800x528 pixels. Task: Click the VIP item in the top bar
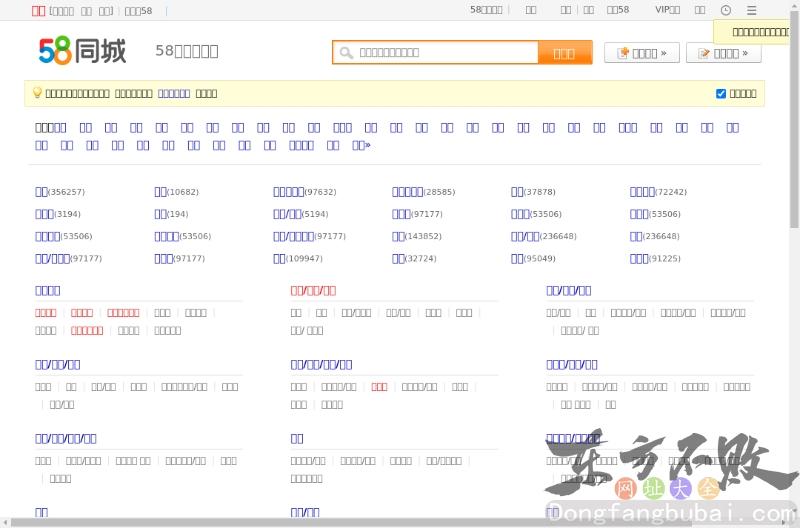[666, 10]
